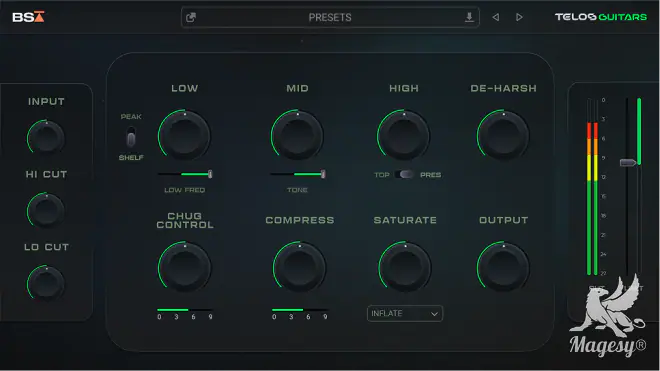Click the BSA logo

(x=28, y=17)
